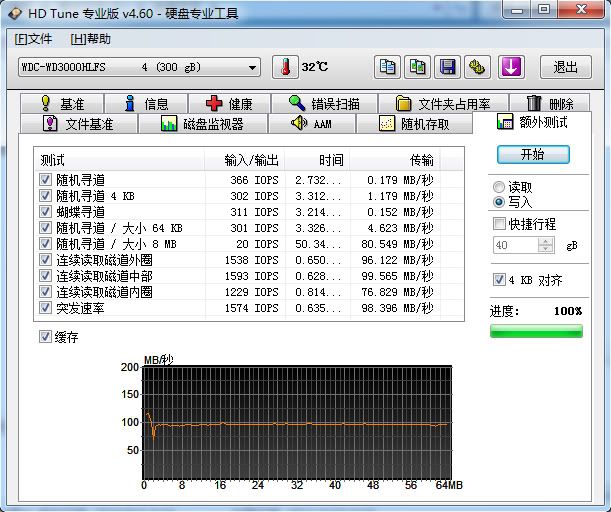This screenshot has width=611, height=512.
Task: Select the 读取 radio button
Action: click(499, 187)
